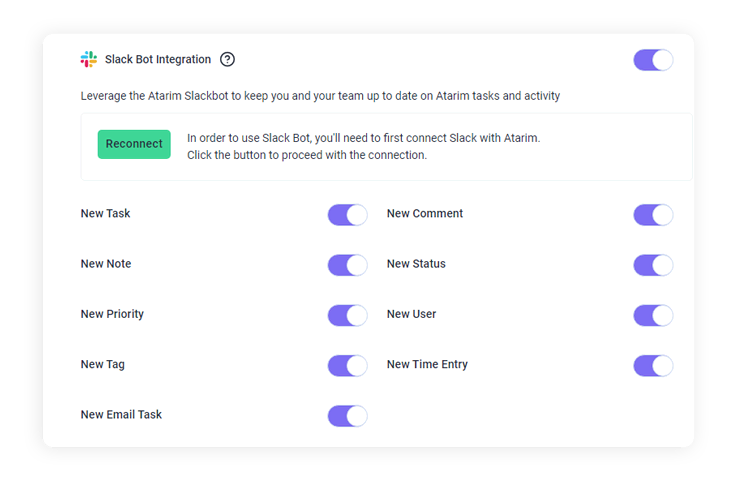The width and height of the screenshot is (737, 480).
Task: Turn off the New User toggle
Action: (653, 315)
